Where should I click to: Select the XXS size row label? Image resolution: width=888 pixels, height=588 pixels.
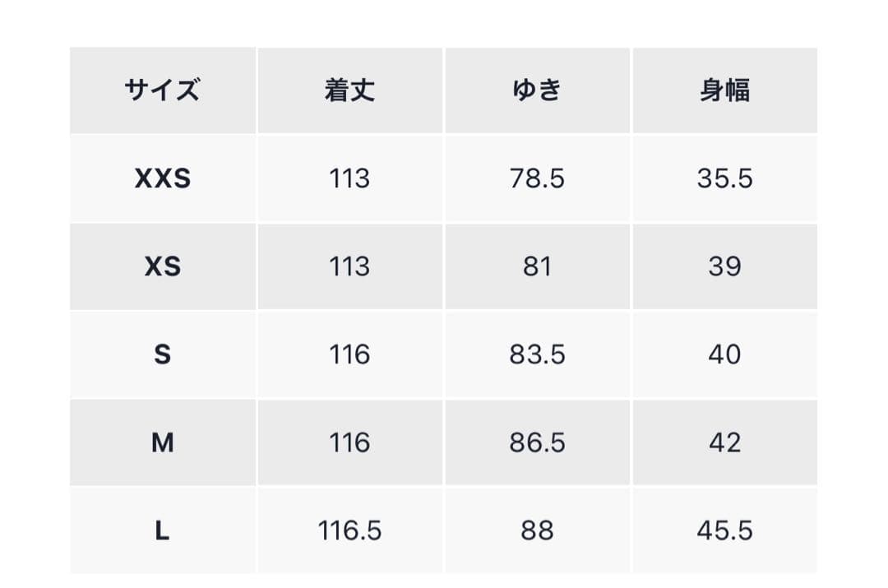[x=162, y=178]
